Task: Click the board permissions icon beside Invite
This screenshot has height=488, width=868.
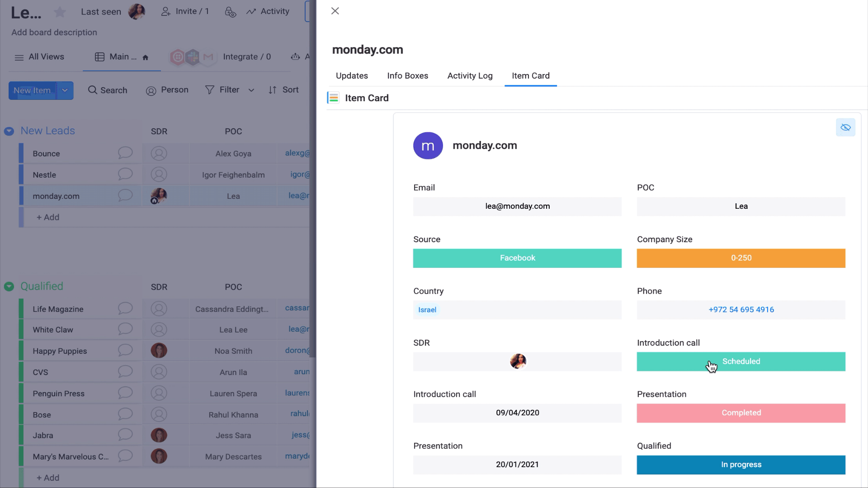Action: click(231, 12)
